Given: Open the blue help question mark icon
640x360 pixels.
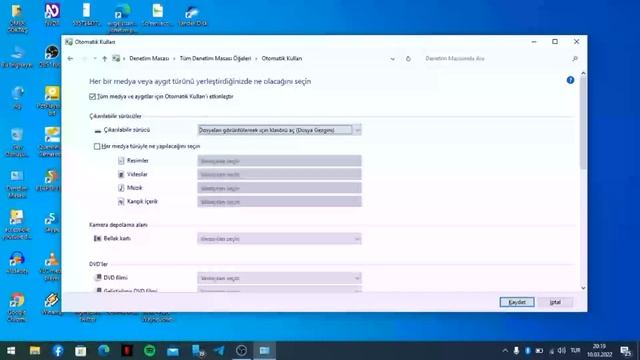Looking at the screenshot, I should 570,80.
